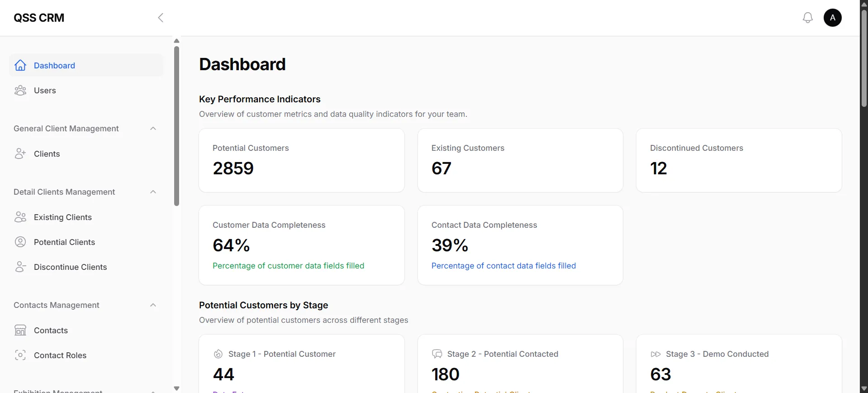868x393 pixels.
Task: Open the Potential Clients page
Action: coord(65,242)
